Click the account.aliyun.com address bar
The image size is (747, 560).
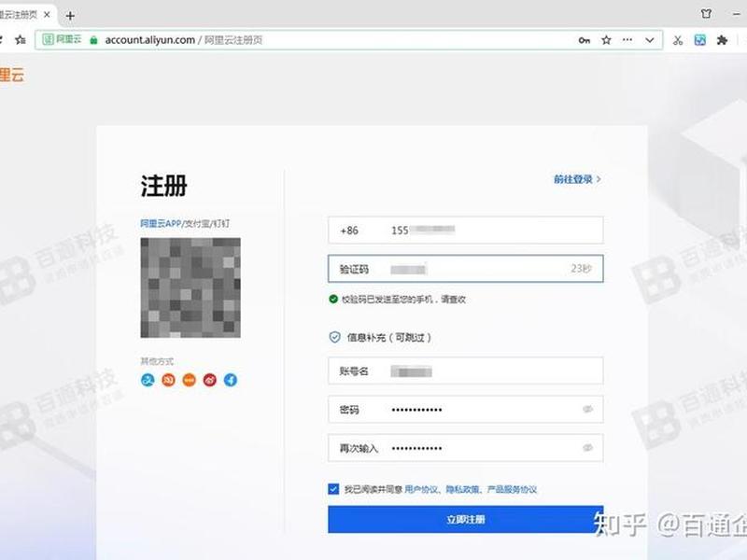coord(348,40)
